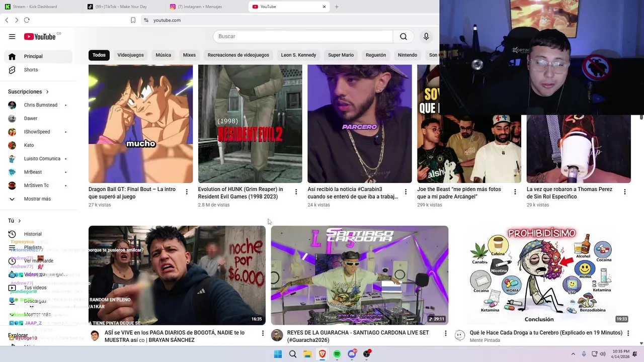Open Discord from the taskbar
Screen dimensions: 644x362
click(352, 354)
